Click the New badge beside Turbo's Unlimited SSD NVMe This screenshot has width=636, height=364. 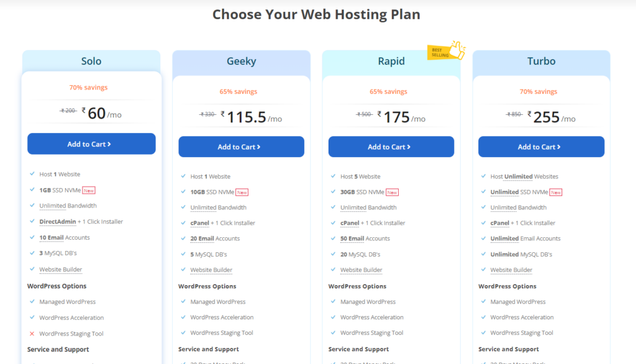(x=557, y=192)
